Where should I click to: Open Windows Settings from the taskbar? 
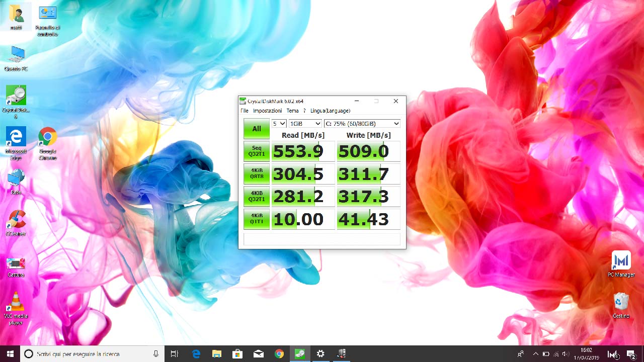[x=320, y=353]
